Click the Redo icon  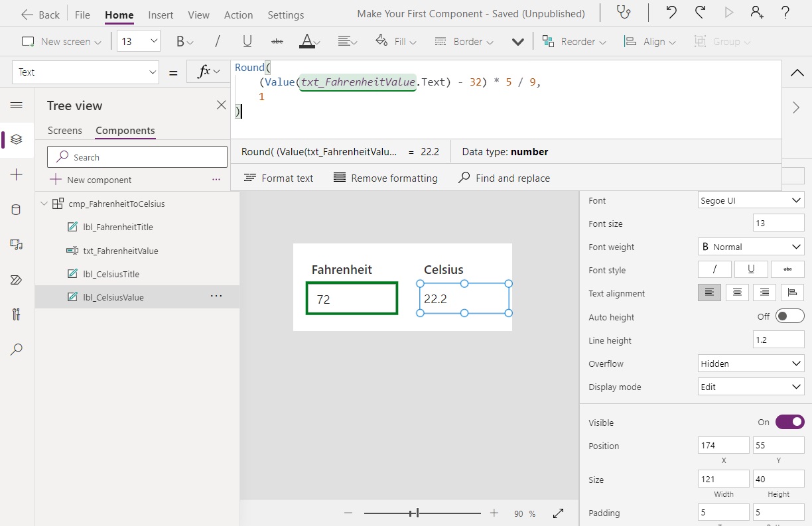[701, 13]
